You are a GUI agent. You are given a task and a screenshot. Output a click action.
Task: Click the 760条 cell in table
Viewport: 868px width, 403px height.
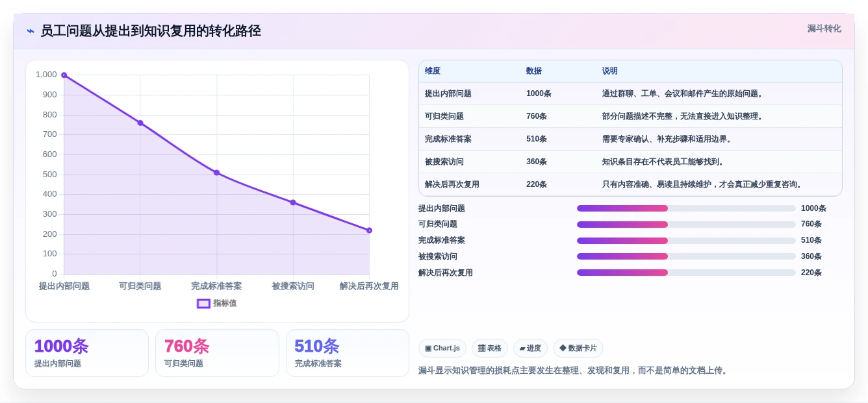537,116
